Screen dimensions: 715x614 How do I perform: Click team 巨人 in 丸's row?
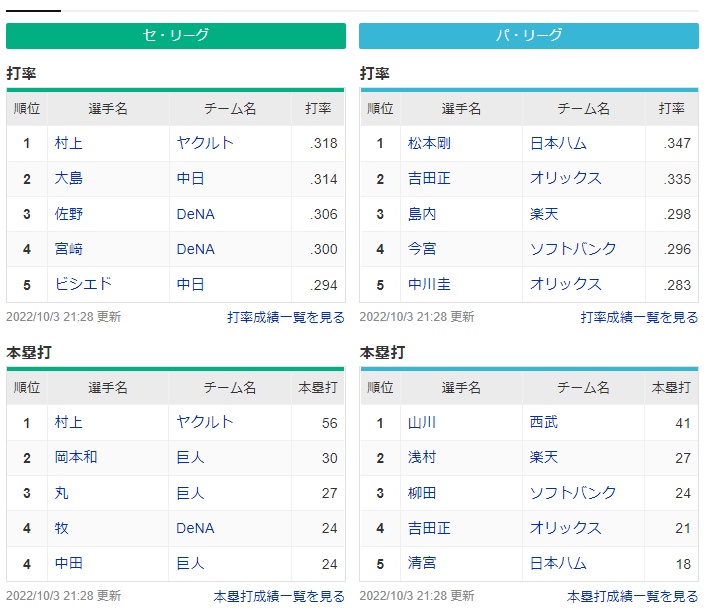(x=190, y=493)
